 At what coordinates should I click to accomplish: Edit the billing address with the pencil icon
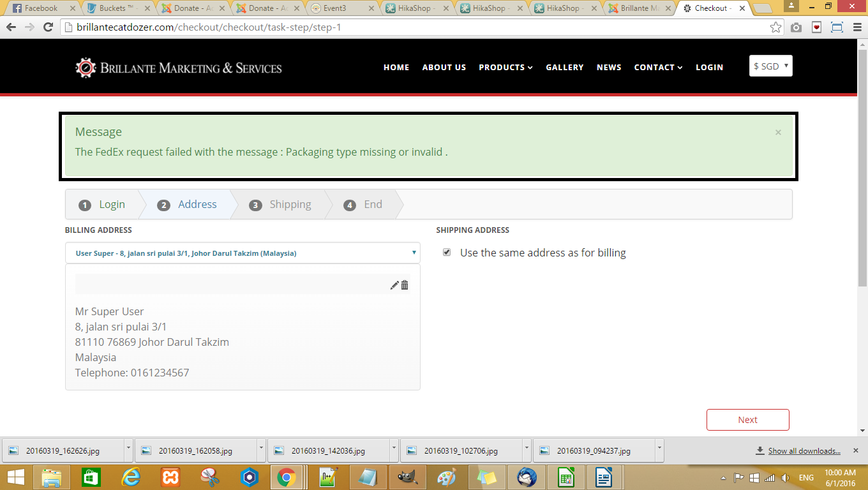[394, 285]
